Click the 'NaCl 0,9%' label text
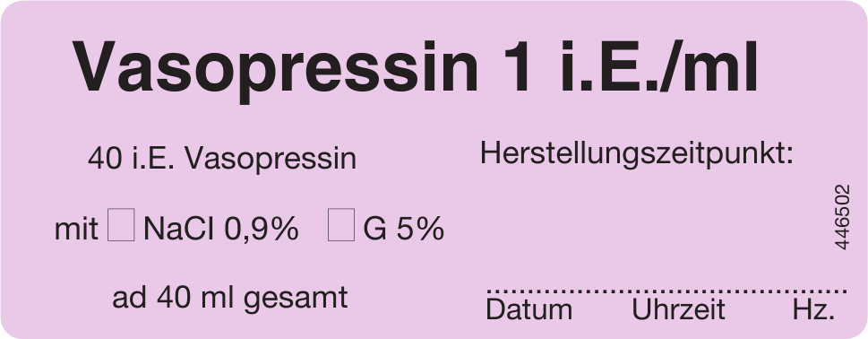Image resolution: width=868 pixels, height=339 pixels. coord(221,228)
